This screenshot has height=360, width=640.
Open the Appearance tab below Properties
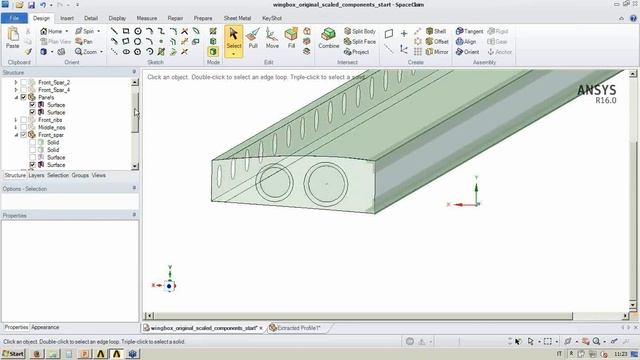click(45, 327)
